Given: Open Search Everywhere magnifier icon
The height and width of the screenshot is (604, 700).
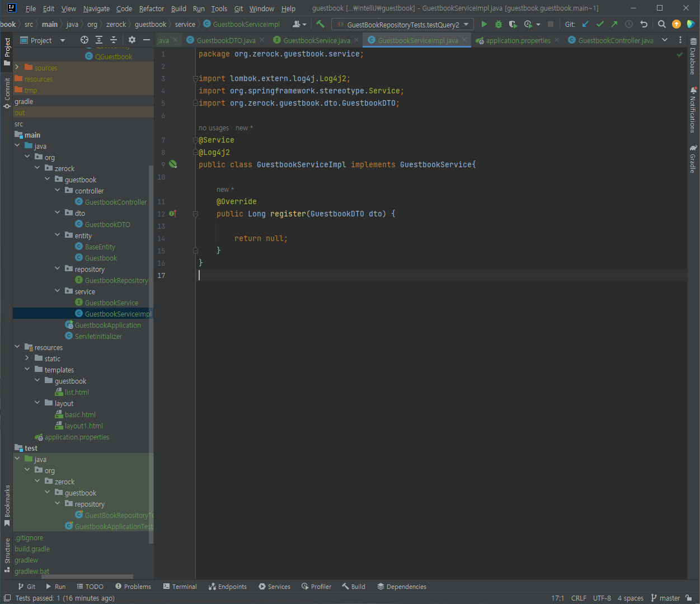Looking at the screenshot, I should [x=662, y=24].
